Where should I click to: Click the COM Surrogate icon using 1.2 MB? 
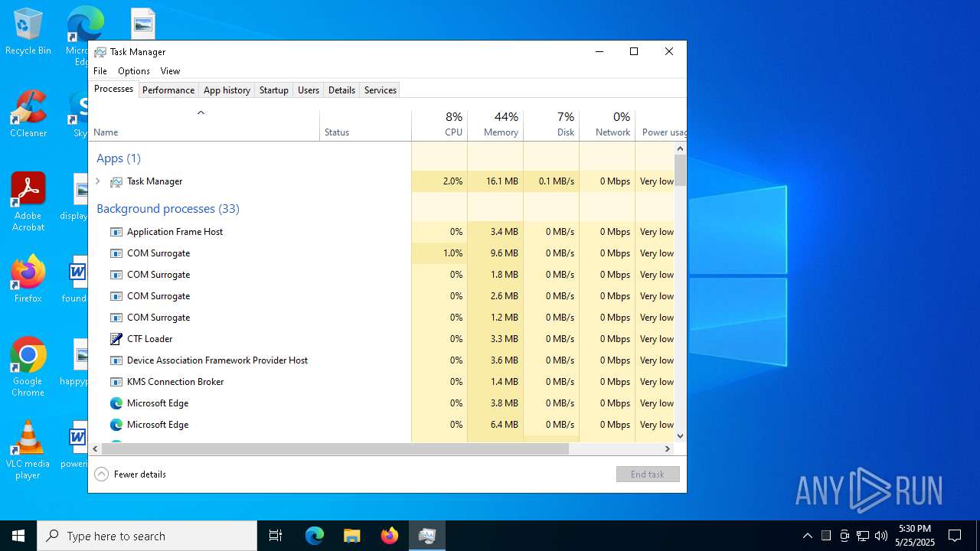(116, 318)
